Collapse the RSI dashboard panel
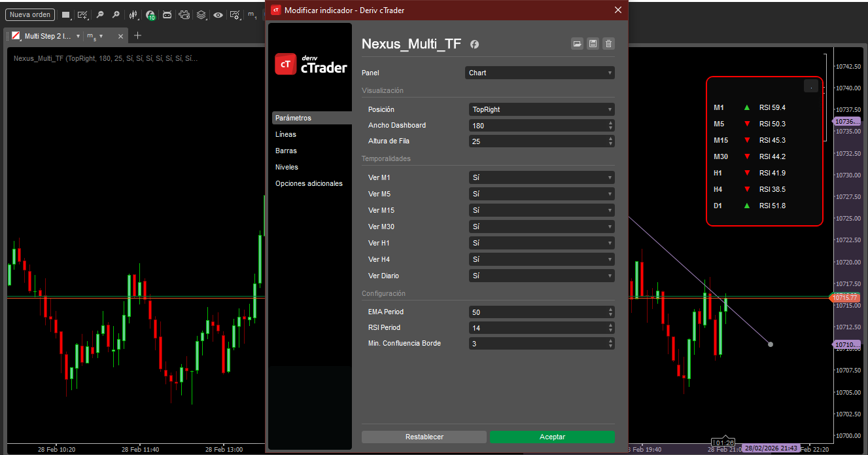This screenshot has height=455, width=868. click(811, 86)
